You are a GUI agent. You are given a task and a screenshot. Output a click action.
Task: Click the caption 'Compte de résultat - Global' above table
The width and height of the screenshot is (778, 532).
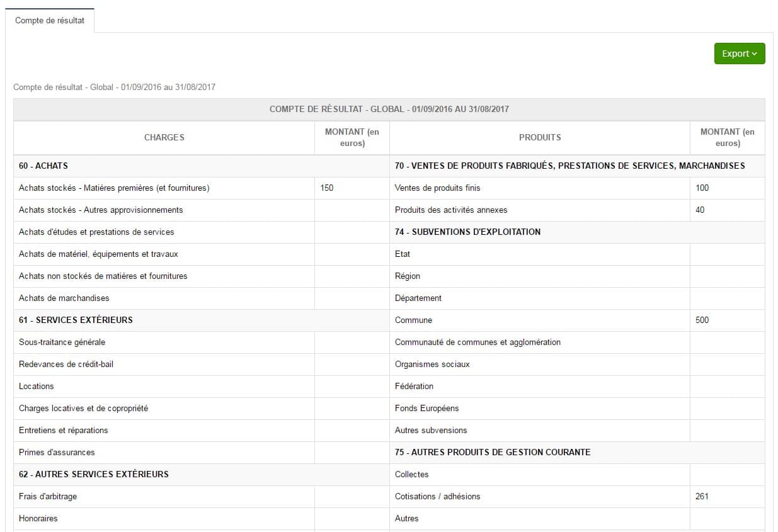(x=114, y=87)
